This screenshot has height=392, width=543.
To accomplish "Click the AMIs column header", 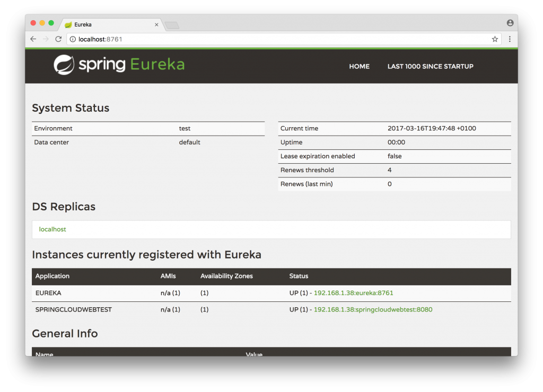I will click(x=168, y=276).
